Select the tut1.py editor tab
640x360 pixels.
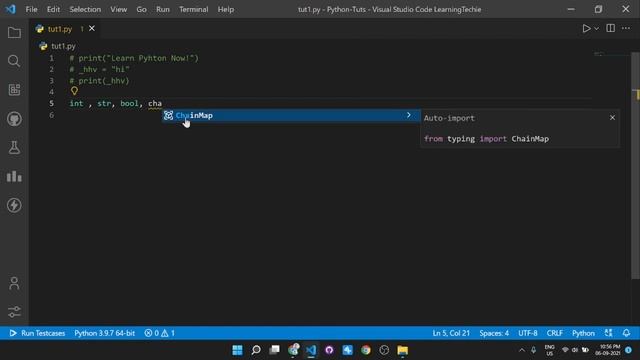coord(64,29)
